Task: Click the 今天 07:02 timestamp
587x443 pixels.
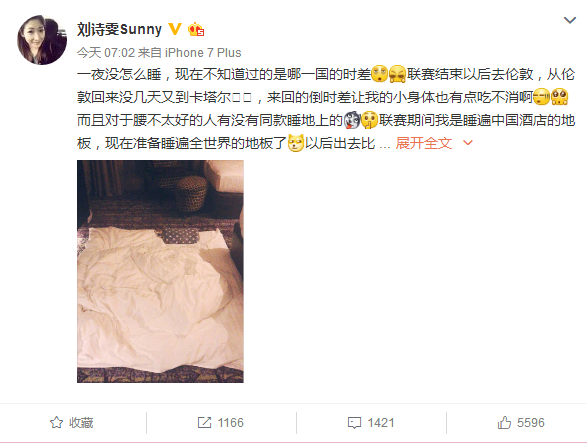Action: point(106,53)
